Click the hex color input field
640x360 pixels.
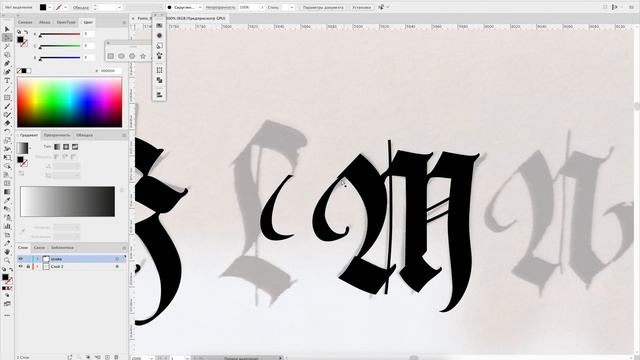click(110, 71)
